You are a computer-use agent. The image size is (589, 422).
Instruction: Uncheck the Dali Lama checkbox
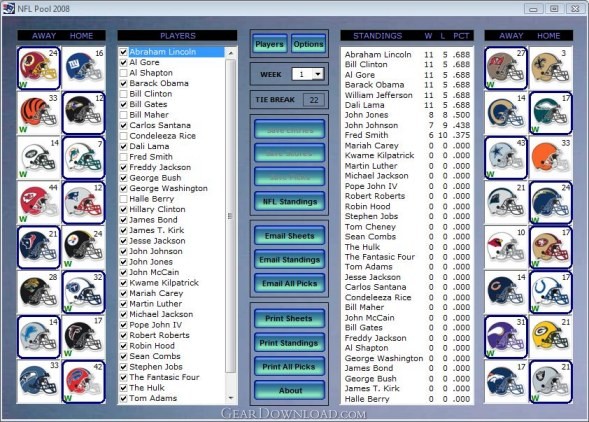point(123,146)
